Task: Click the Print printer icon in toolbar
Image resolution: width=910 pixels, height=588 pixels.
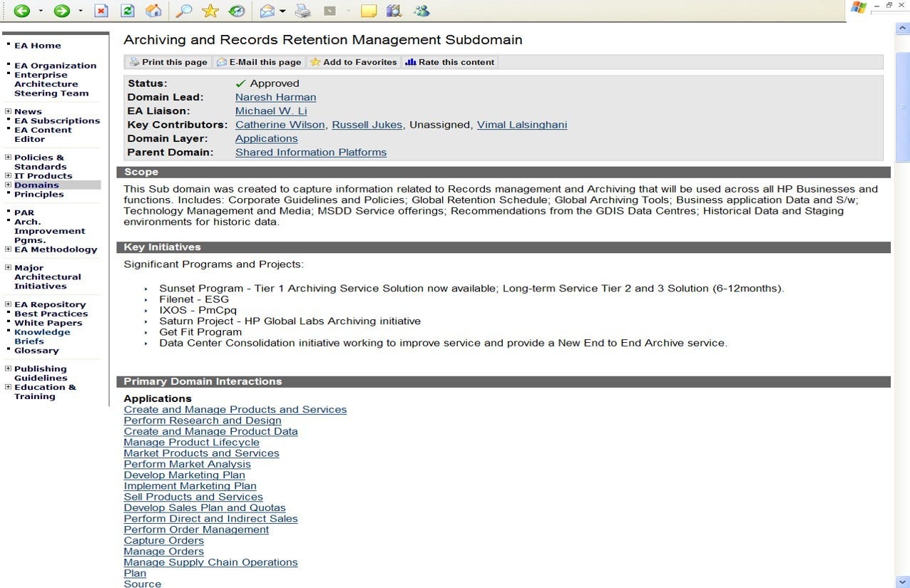Action: click(x=302, y=11)
